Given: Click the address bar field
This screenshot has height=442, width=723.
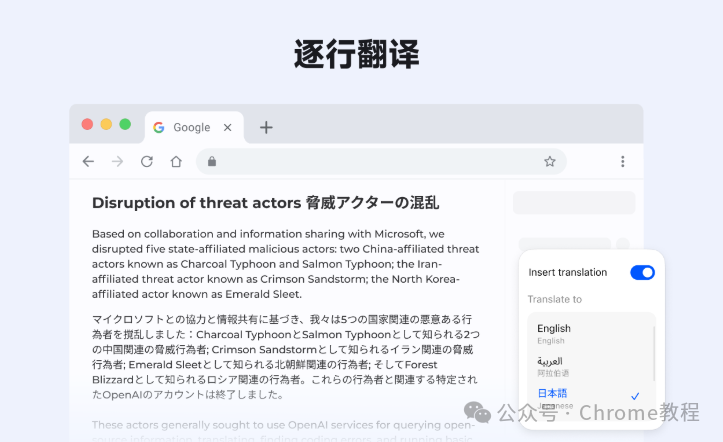Looking at the screenshot, I should (381, 161).
